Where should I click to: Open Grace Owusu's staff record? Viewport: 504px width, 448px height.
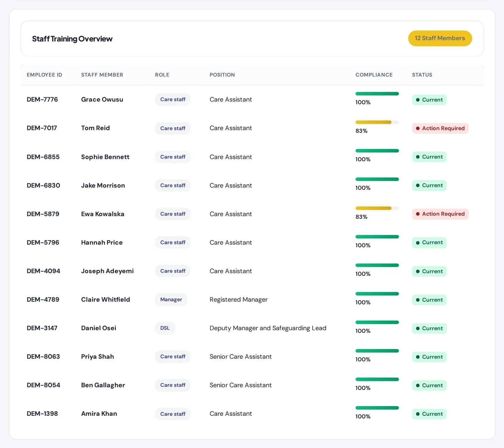(102, 99)
